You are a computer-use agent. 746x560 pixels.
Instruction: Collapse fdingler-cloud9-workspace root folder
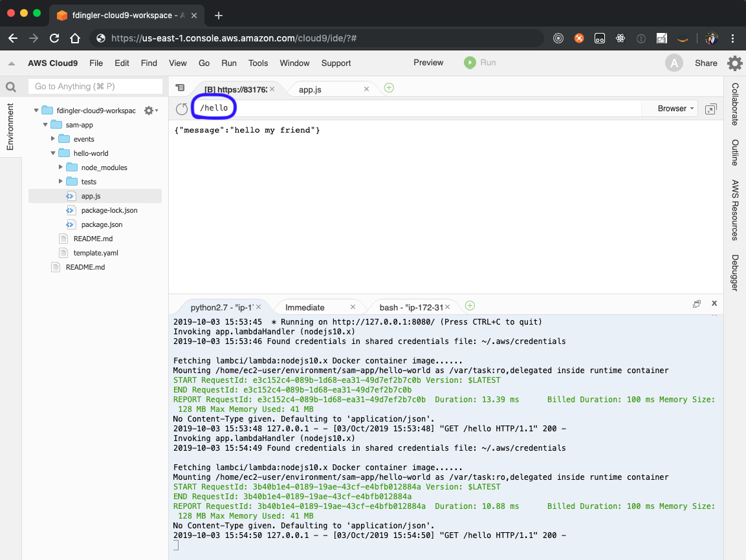[x=36, y=111]
